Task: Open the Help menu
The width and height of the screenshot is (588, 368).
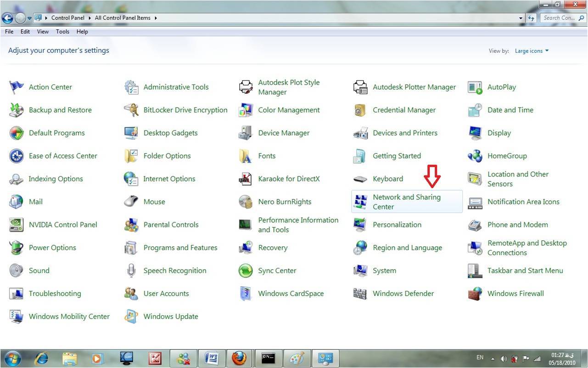Action: 82,32
